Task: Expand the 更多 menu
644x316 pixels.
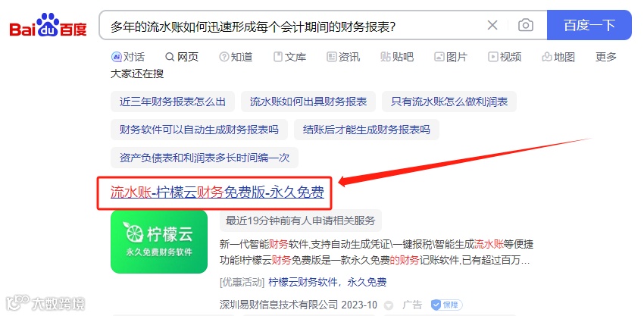Action: coord(606,57)
